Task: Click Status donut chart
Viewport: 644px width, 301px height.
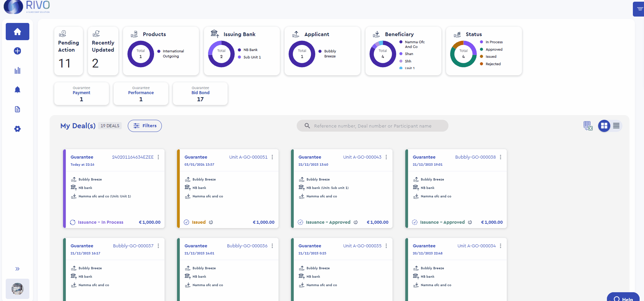Action: point(464,54)
